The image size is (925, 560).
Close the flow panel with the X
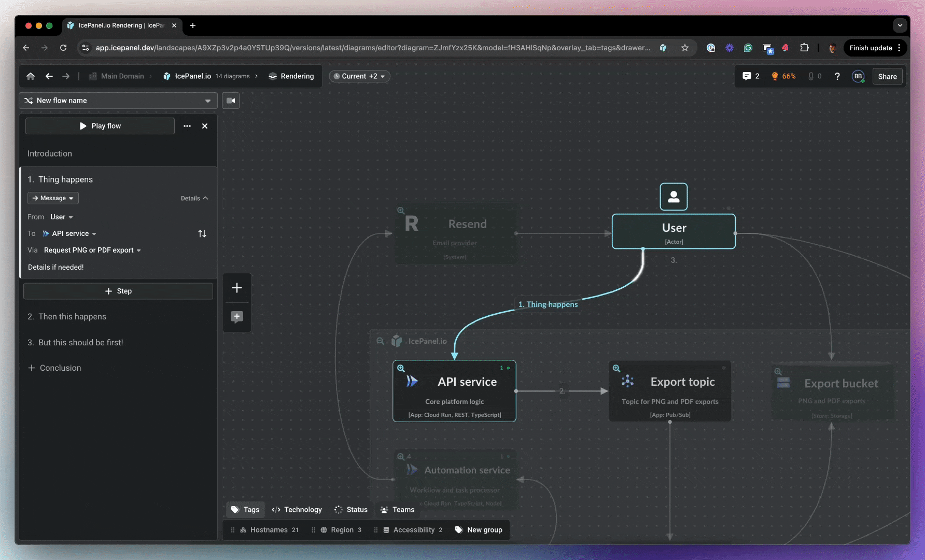pos(205,126)
